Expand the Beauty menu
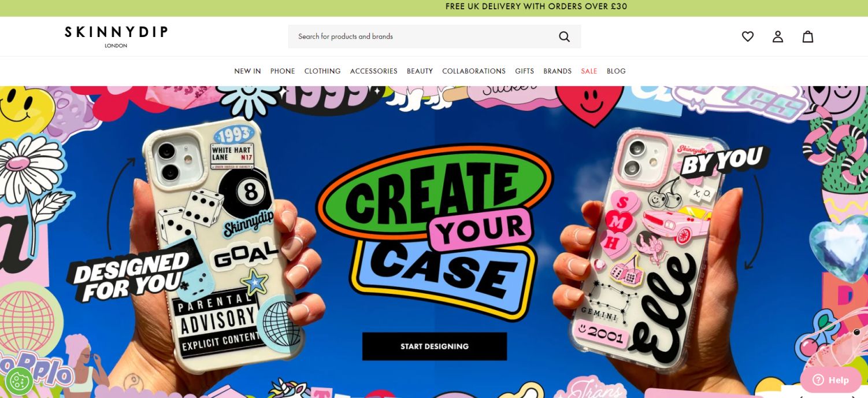 pos(420,71)
